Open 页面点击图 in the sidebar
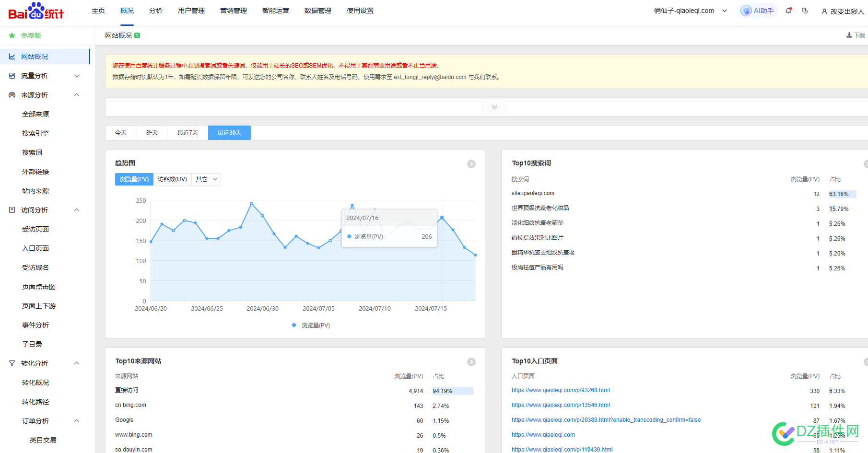The image size is (868, 453). click(39, 287)
